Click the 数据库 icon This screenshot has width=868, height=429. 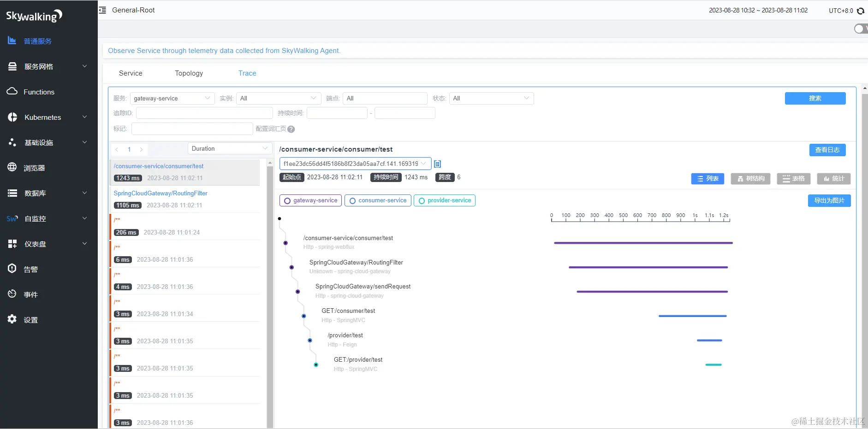point(12,193)
